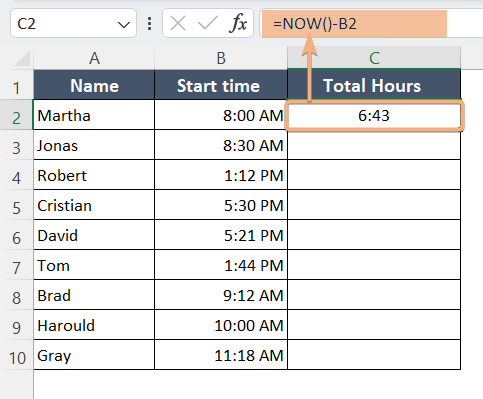Select the cell containing Cristian
Image resolution: width=483 pixels, height=399 pixels.
(94, 205)
